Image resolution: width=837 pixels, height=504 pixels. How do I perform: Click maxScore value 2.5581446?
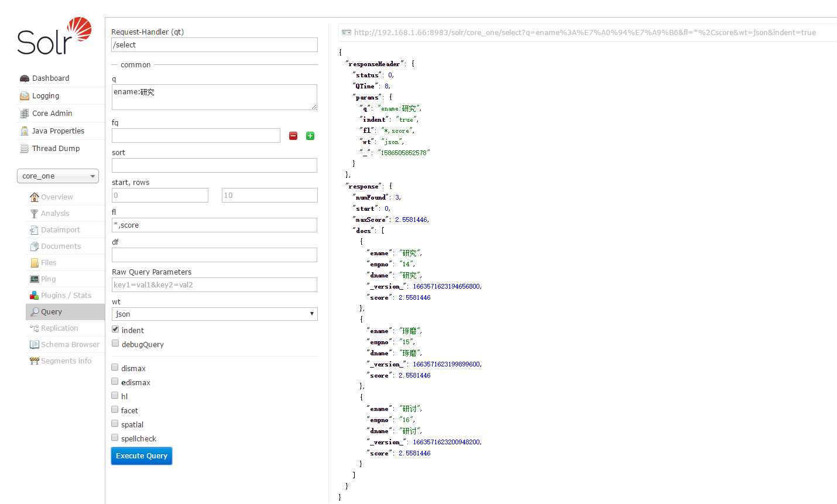click(x=411, y=220)
